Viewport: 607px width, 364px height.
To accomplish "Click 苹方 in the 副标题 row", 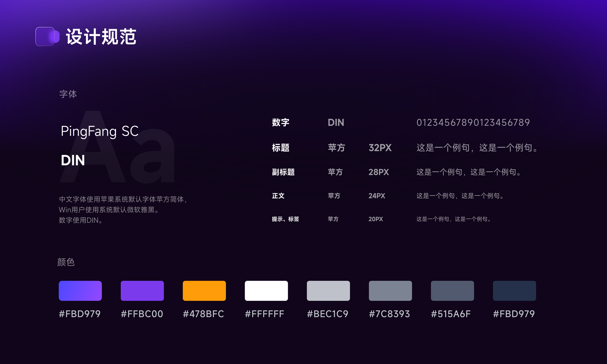I will click(x=335, y=172).
